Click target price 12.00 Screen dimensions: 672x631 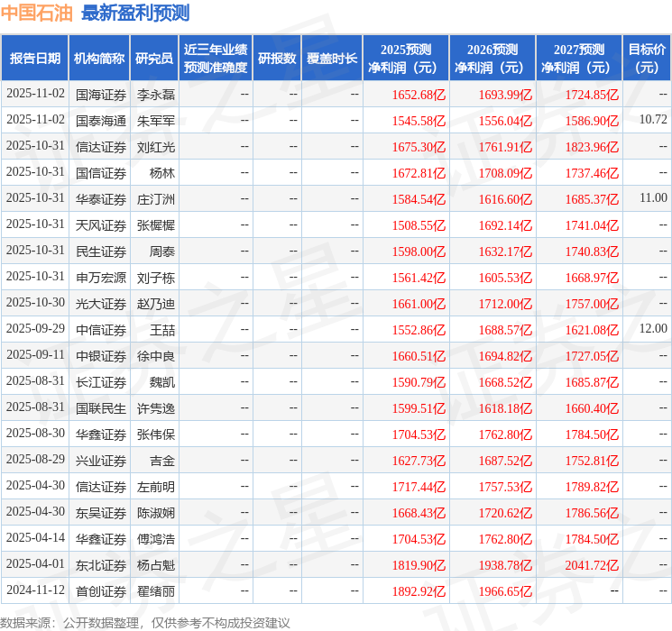coord(653,328)
